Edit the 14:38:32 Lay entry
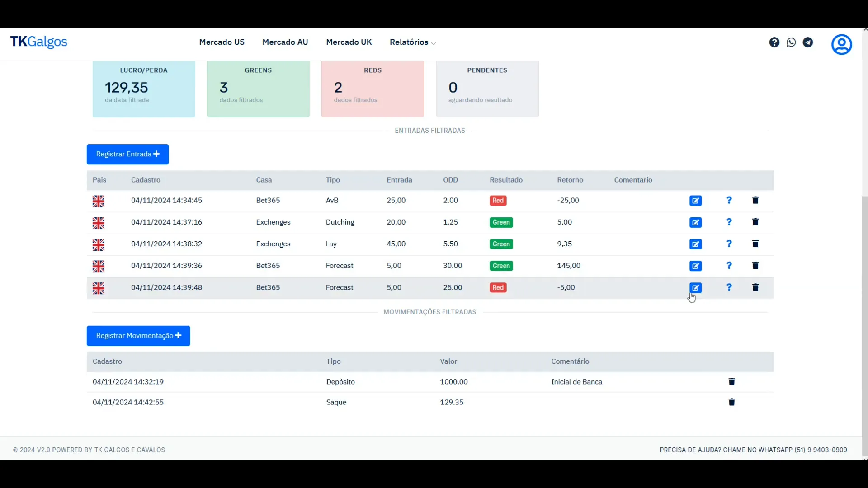This screenshot has height=488, width=868. pyautogui.click(x=695, y=244)
